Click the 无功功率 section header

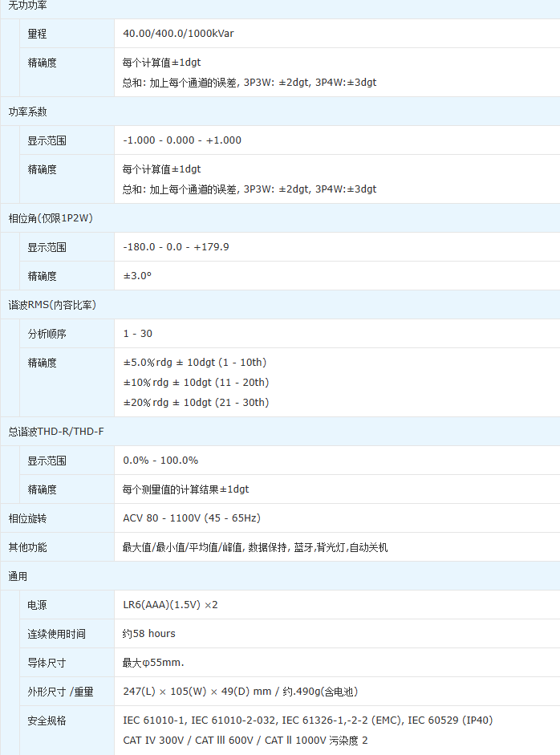click(x=27, y=5)
